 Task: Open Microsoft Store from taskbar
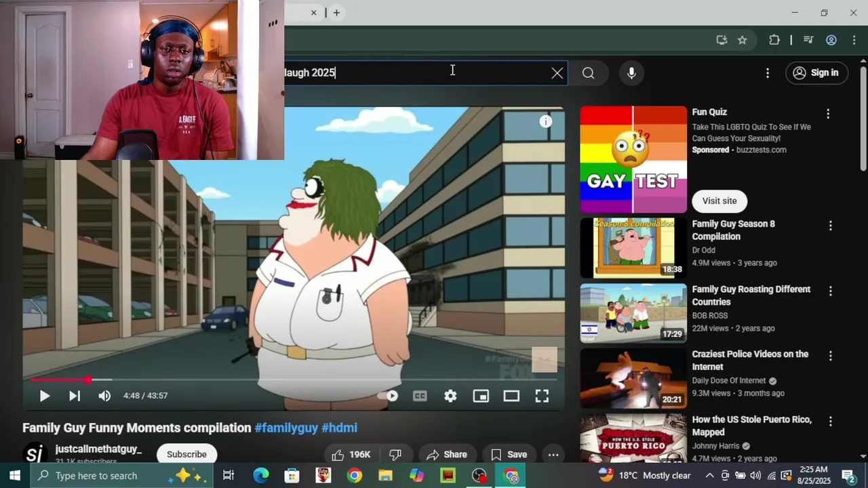(292, 476)
